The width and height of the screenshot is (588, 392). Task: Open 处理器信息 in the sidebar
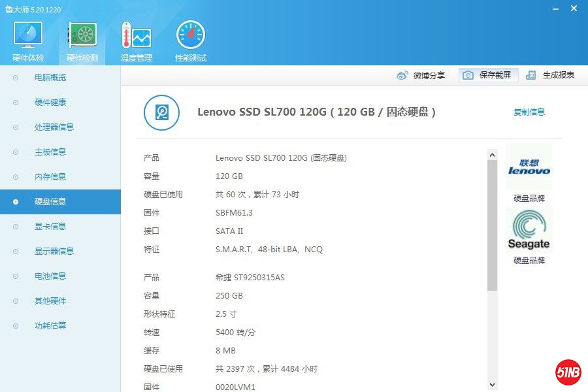pyautogui.click(x=60, y=127)
